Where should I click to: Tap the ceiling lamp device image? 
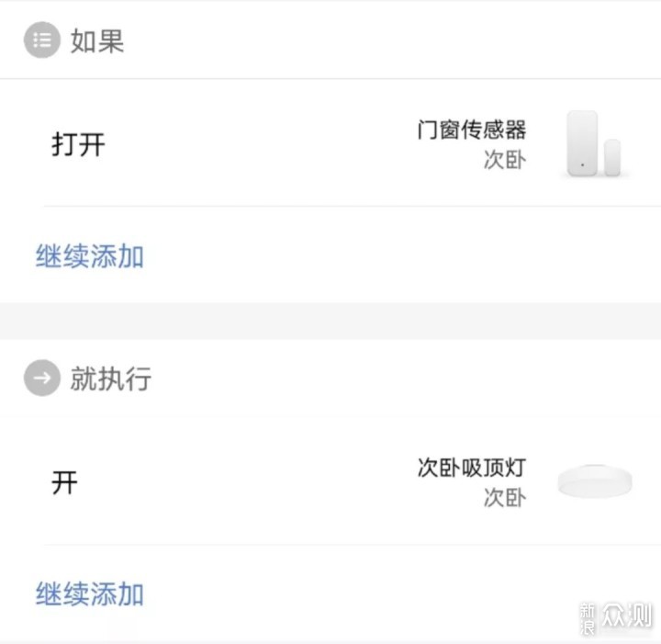point(595,480)
